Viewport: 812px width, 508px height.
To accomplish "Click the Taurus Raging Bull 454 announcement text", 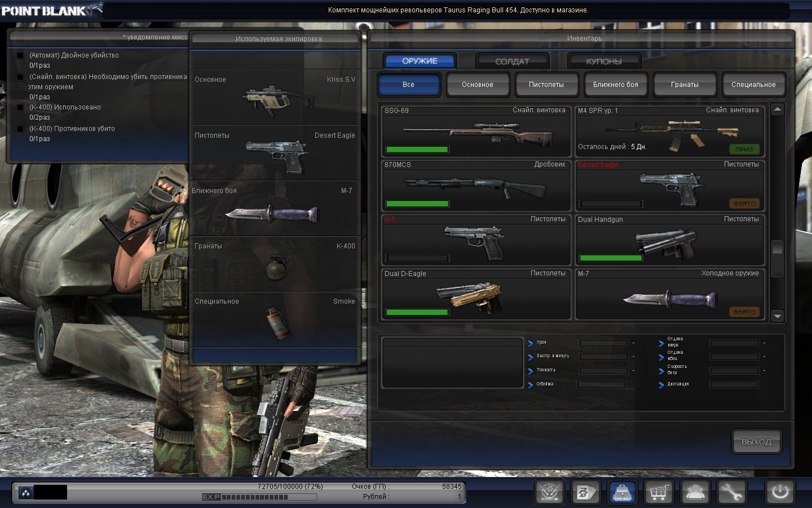I will (458, 10).
